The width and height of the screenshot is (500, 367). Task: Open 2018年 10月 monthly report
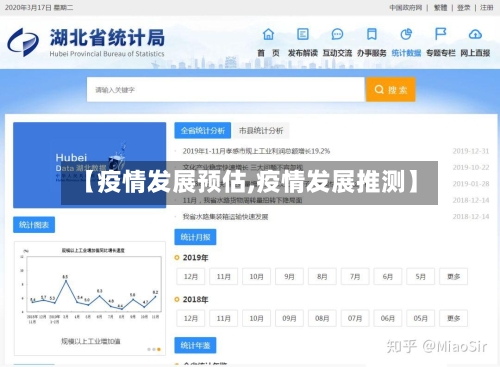257,318
